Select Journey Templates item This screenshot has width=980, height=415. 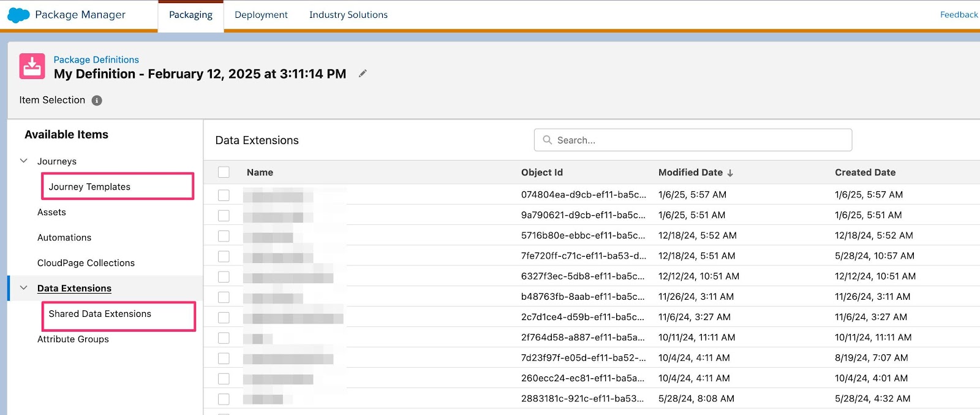click(89, 187)
